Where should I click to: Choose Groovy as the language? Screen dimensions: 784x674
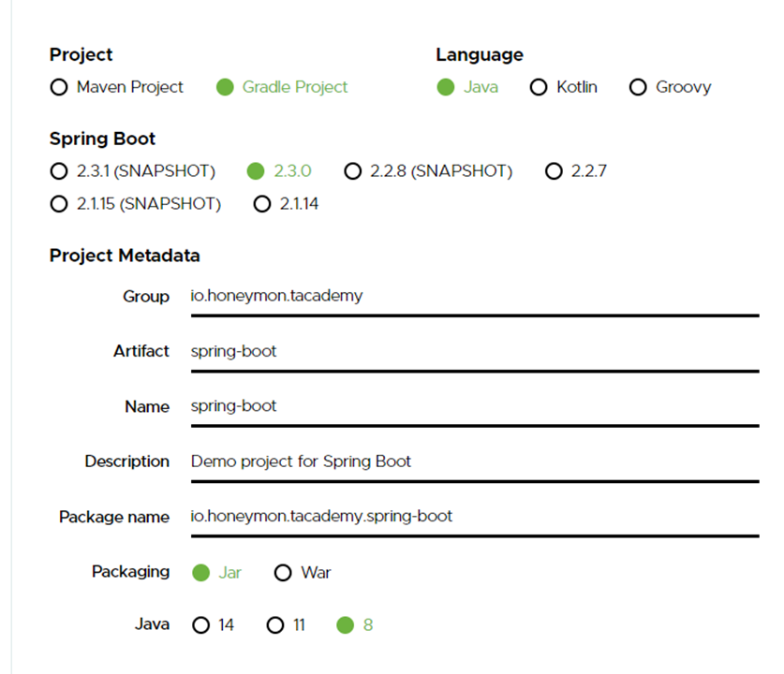(x=638, y=87)
